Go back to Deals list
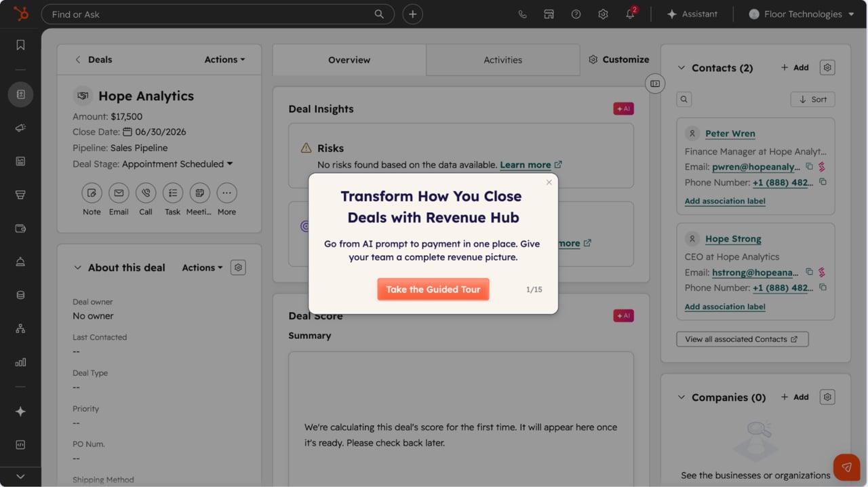 [94, 60]
